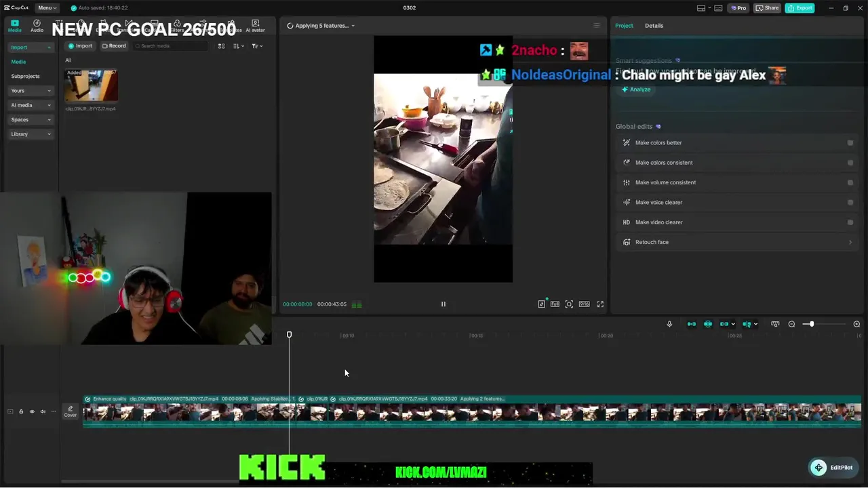Click the microphone voiceover icon

[x=669, y=324]
